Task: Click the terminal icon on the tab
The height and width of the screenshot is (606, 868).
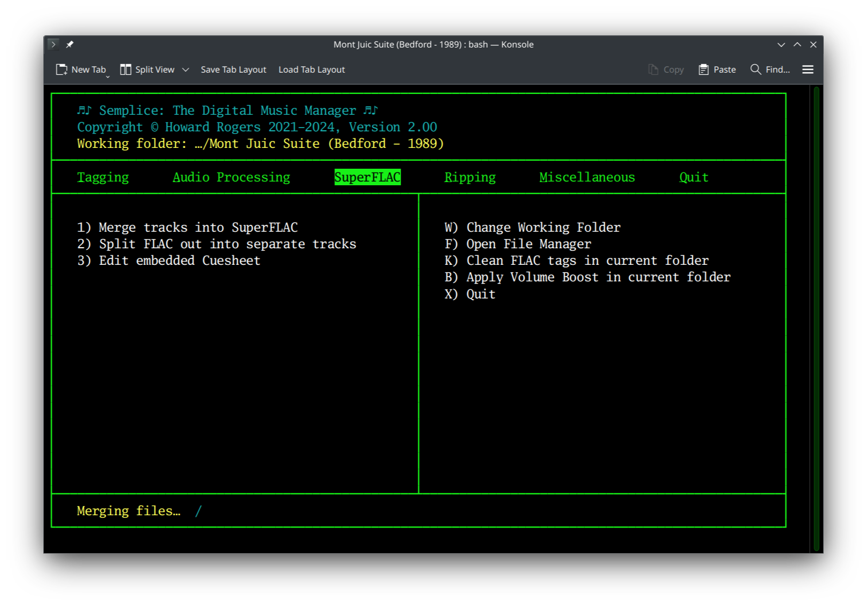Action: (53, 44)
